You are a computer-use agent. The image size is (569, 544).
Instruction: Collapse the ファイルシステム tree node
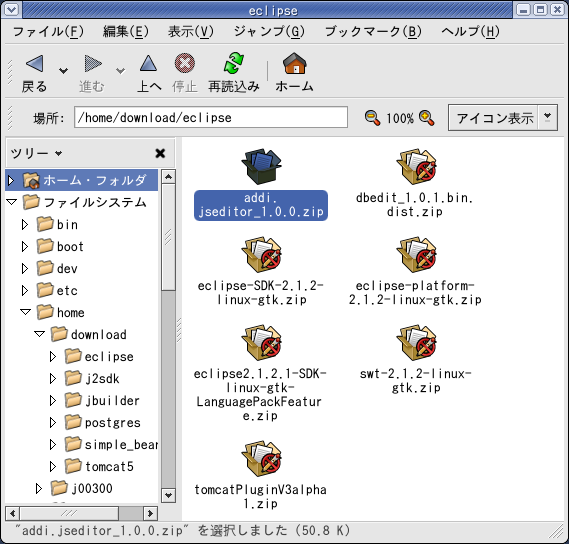12,202
